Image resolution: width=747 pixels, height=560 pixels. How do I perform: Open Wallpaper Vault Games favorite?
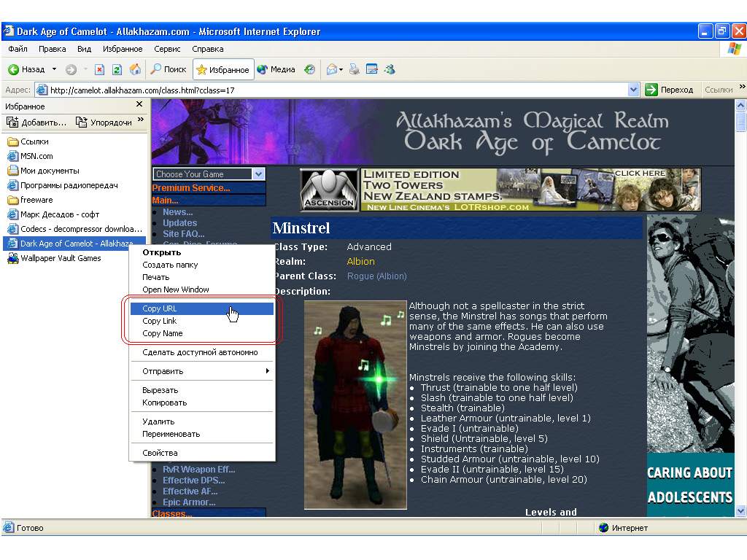[x=55, y=258]
